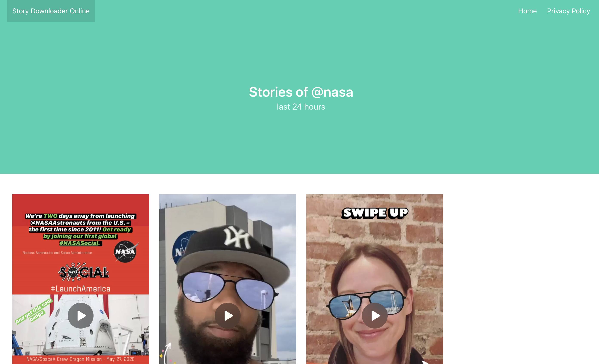
Task: Click the 'last 24 hours' subtitle text
Action: (301, 107)
